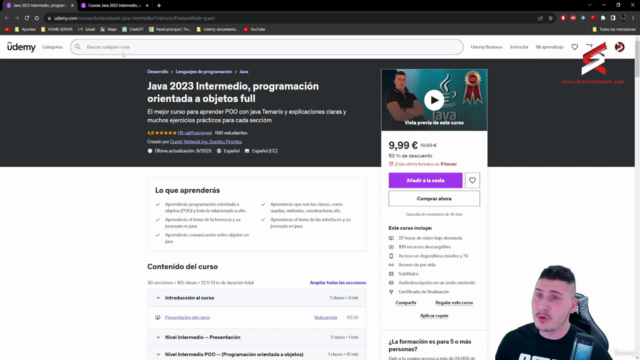Open the browser extensions puzzle icon
The height and width of the screenshot is (360, 640).
[603, 18]
